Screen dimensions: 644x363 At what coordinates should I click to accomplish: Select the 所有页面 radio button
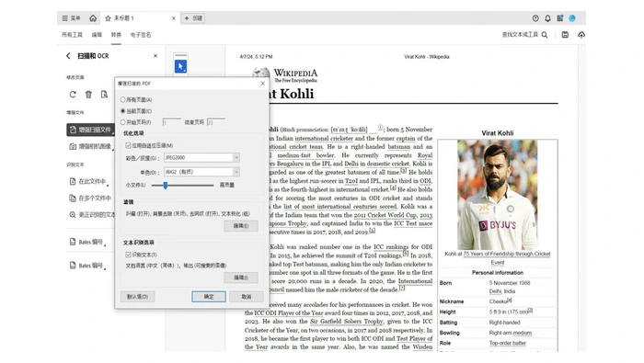[122, 99]
